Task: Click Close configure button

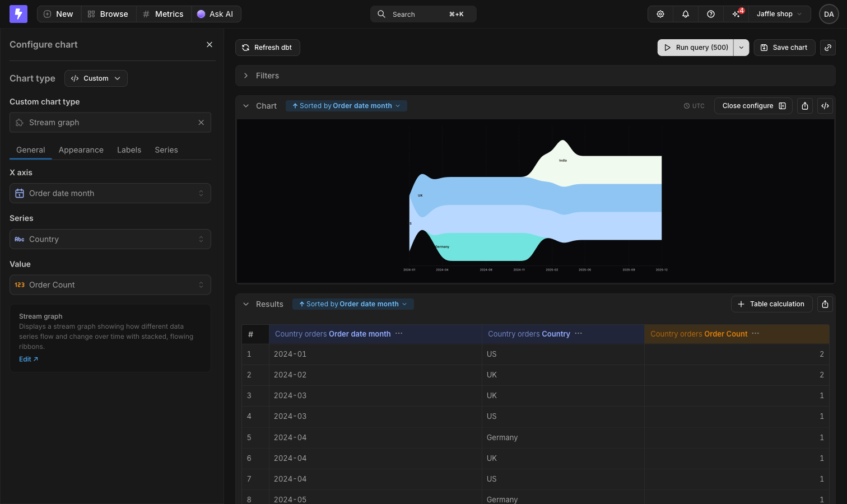Action: click(753, 106)
